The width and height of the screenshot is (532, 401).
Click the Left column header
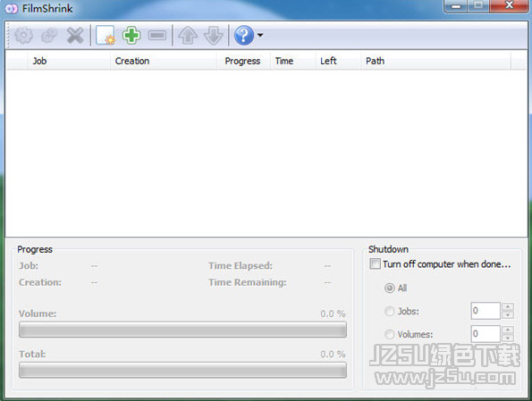coord(338,61)
